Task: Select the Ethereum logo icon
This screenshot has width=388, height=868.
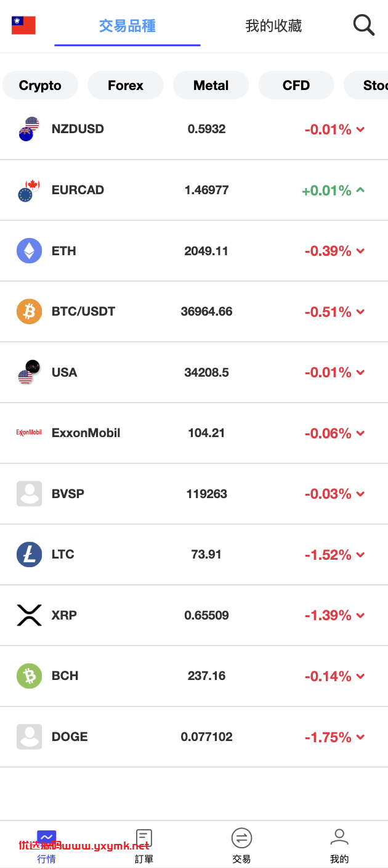Action: pyautogui.click(x=29, y=251)
